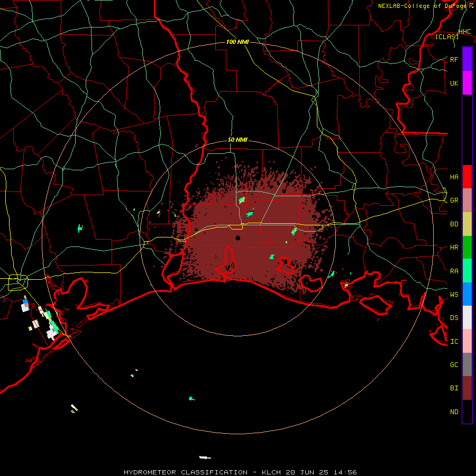The image size is (476, 476).
Task: Click the RF legend label
Action: tap(454, 59)
